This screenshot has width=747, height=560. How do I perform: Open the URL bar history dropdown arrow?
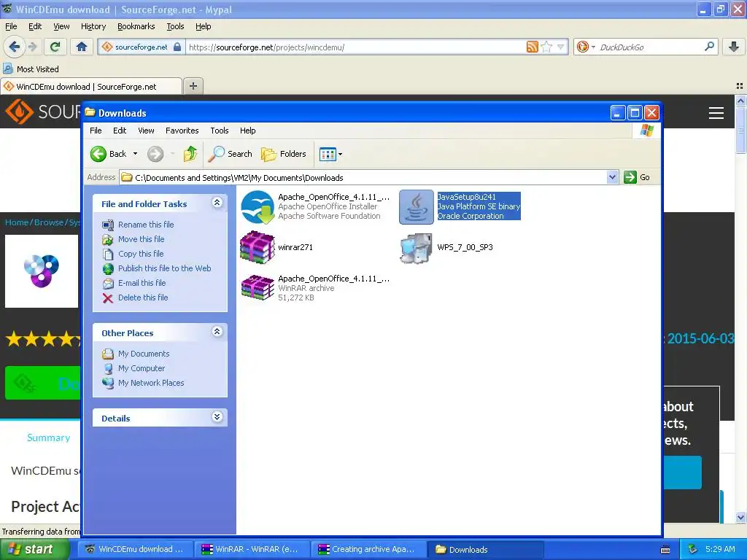[561, 47]
